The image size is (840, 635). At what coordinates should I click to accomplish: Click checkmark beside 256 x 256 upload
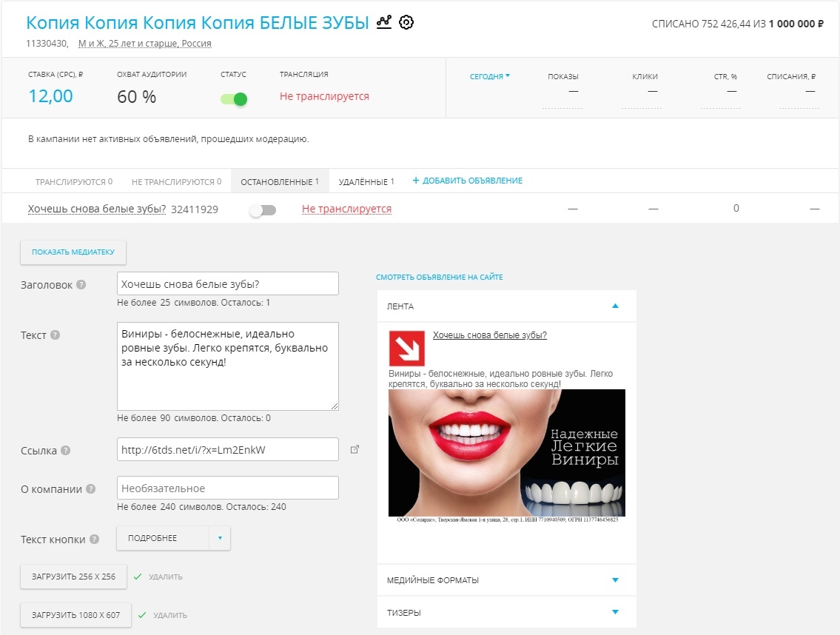click(138, 577)
